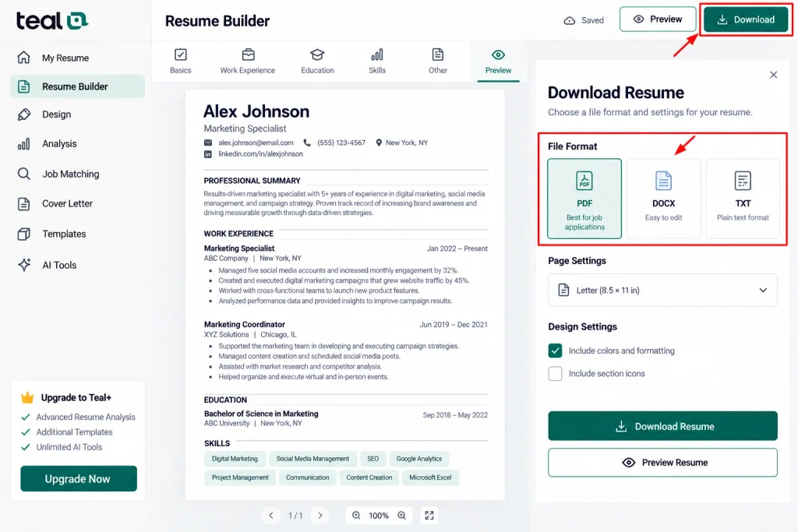Enable Include section icons checkbox
This screenshot has width=798, height=532.
click(555, 373)
